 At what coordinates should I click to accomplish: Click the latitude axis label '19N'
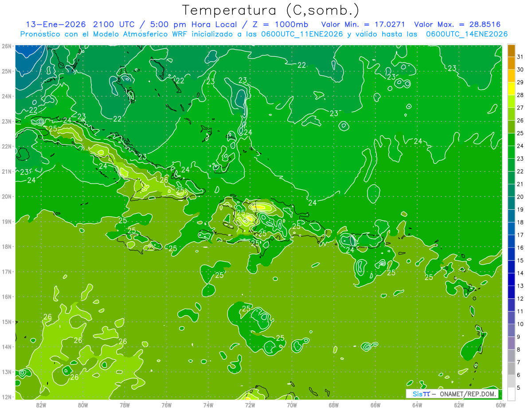tap(6, 221)
